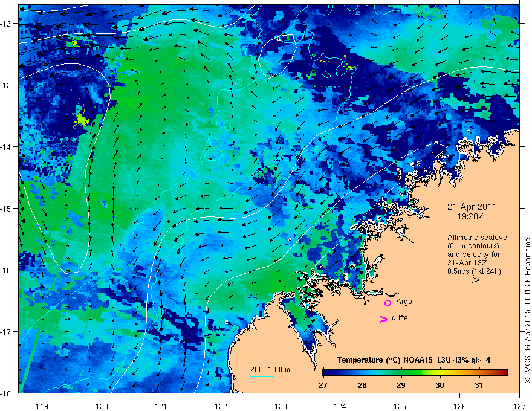Click the 'drifter' legend label
532x411 pixels.
tap(401, 318)
